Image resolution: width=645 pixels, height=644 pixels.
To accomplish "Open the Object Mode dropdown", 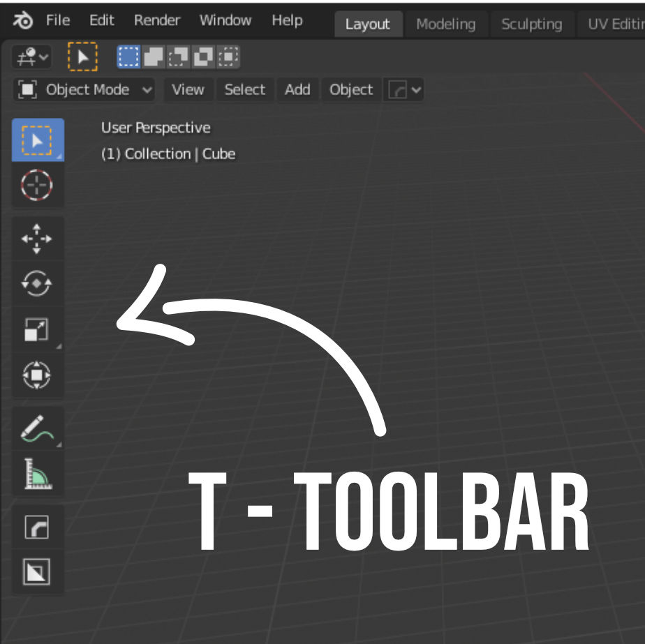I will 85,90.
